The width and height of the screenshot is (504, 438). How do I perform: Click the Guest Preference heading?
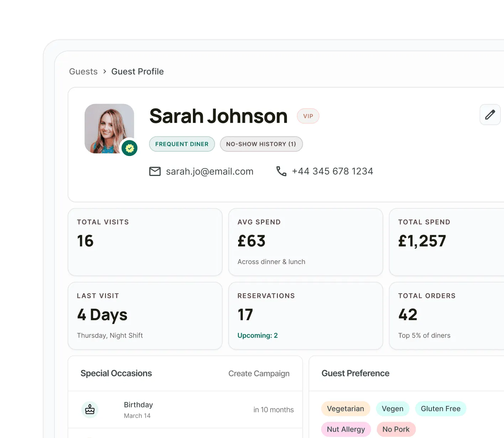pos(355,374)
